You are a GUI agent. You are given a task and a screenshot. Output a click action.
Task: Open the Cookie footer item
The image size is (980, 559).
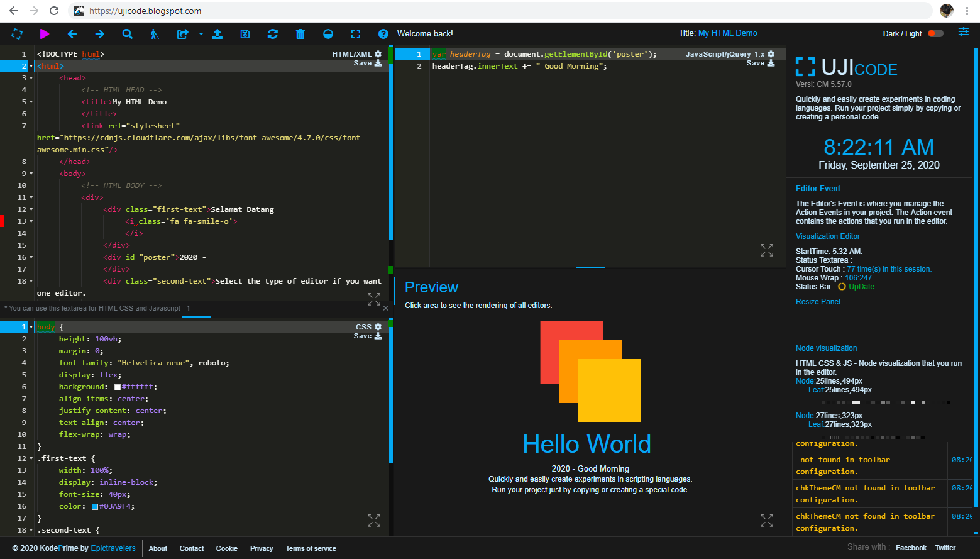click(x=227, y=548)
